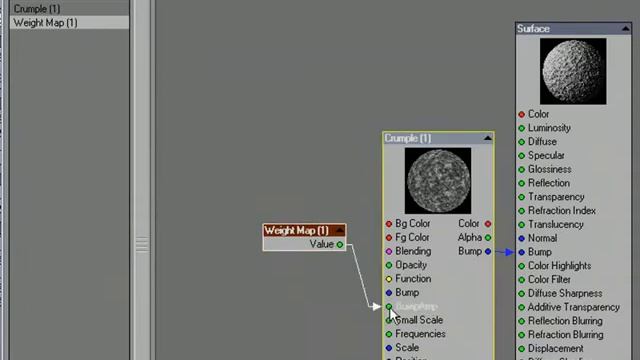Click the Crumple Opacity input connector
This screenshot has height=360, width=640.
[x=389, y=265]
